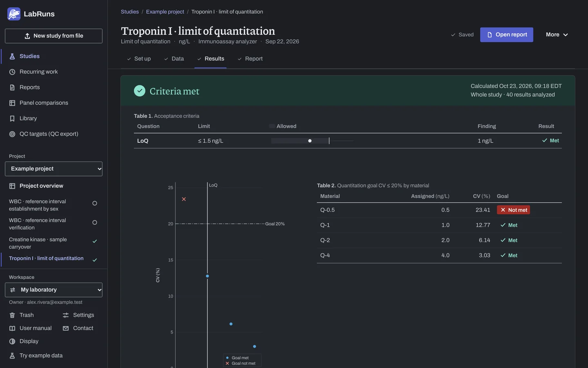This screenshot has width=588, height=368.
Task: Click Open report document icon
Action: [x=490, y=35]
